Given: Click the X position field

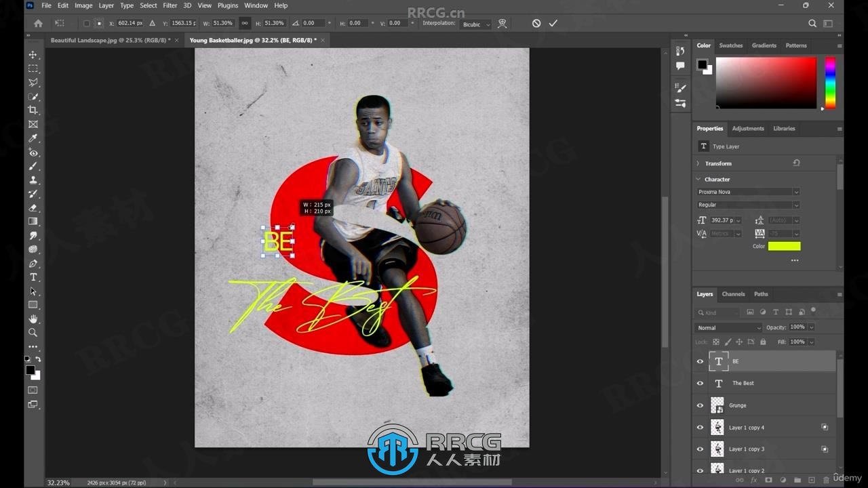Looking at the screenshot, I should [x=130, y=23].
